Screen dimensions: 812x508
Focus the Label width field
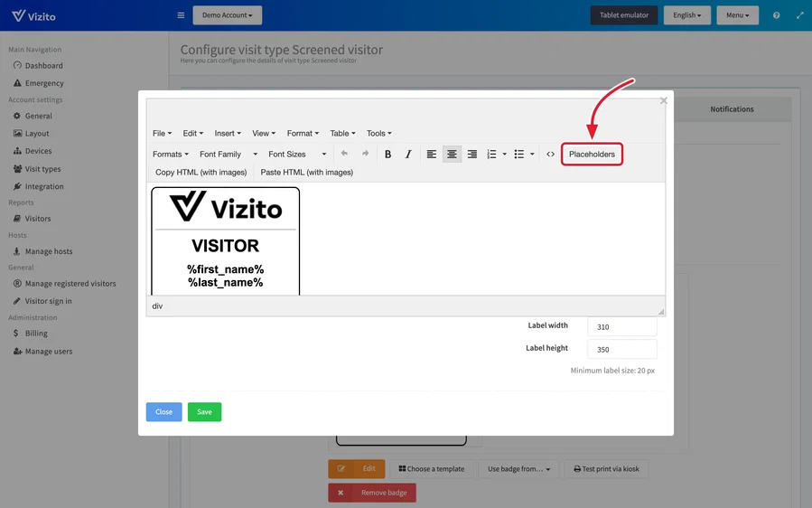(x=622, y=327)
